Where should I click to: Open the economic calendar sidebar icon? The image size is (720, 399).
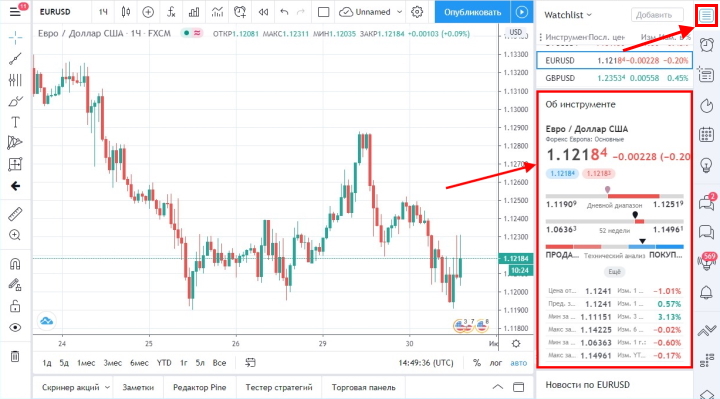tap(707, 135)
